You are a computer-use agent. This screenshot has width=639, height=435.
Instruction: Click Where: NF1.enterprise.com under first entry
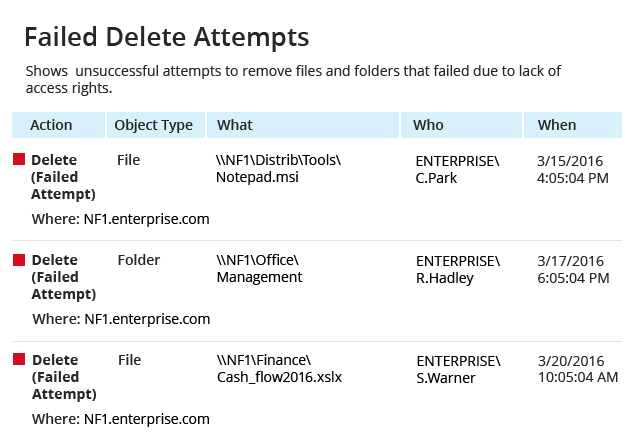click(x=121, y=219)
